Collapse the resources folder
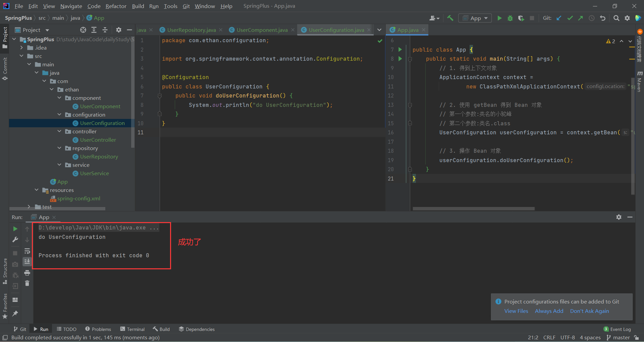 (37, 190)
